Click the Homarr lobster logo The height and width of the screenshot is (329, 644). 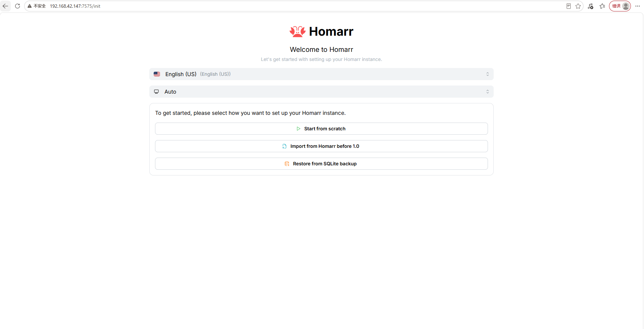click(x=298, y=31)
